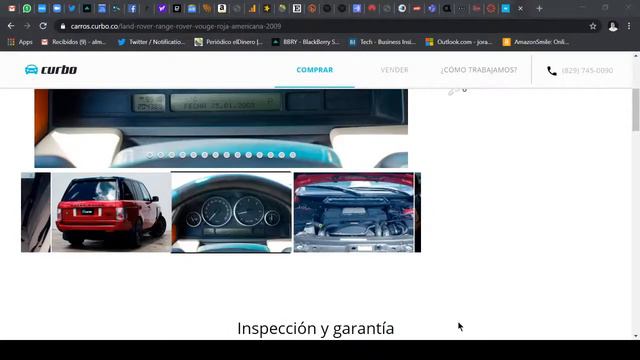Open the Outlook.com bookmark

click(x=459, y=42)
